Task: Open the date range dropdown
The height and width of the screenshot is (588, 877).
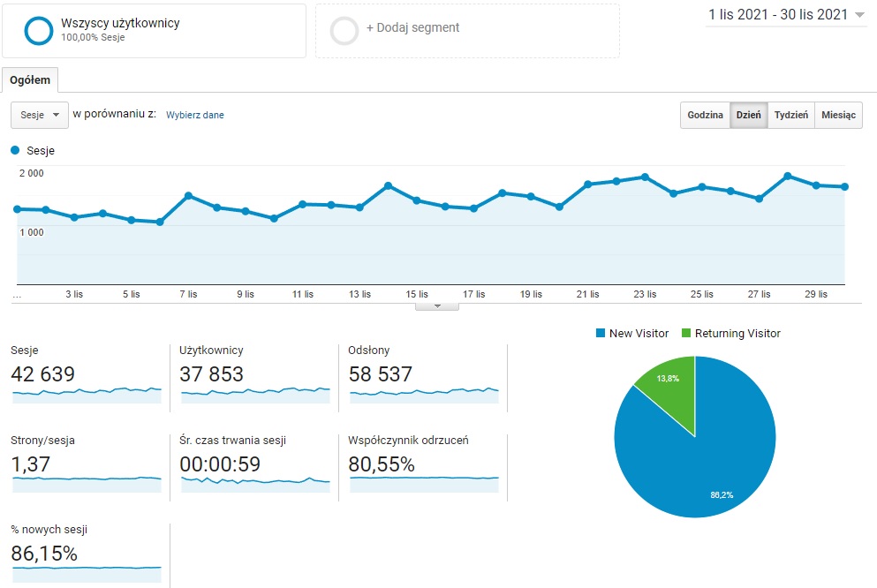Action: [x=786, y=15]
